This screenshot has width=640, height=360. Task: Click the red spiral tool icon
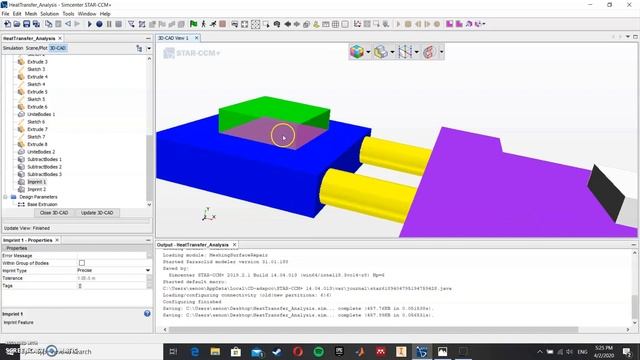(429, 52)
